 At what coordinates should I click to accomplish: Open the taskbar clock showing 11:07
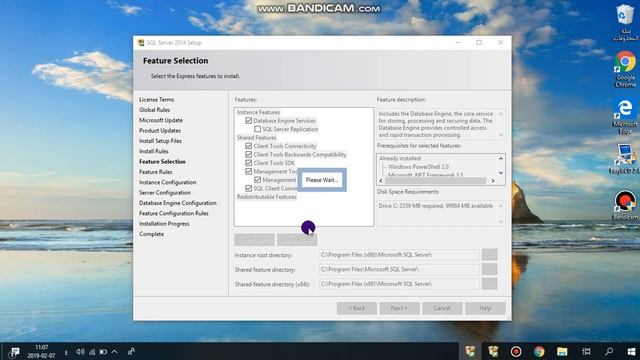41,351
